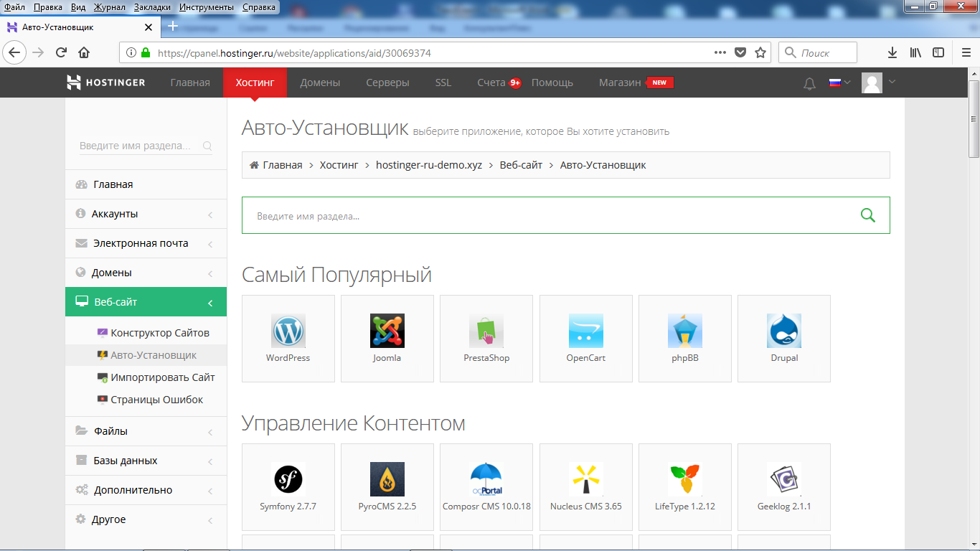Open notifications bell icon
Viewport: 980px width, 551px height.
pyautogui.click(x=809, y=83)
